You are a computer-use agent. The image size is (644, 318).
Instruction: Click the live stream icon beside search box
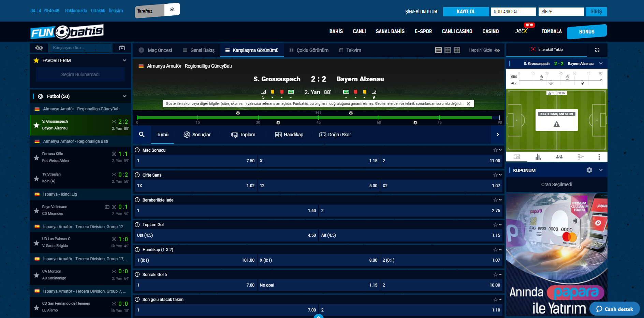[x=122, y=48]
